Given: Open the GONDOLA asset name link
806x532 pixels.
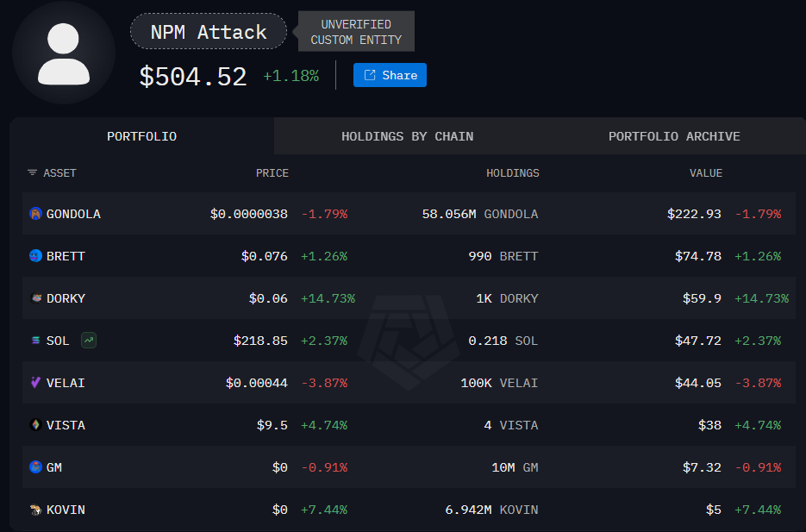Looking at the screenshot, I should point(73,214).
